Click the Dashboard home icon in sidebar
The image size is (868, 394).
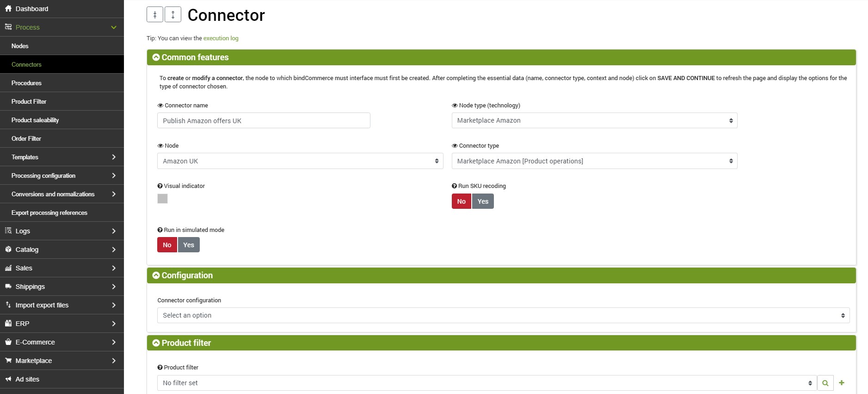(8, 9)
